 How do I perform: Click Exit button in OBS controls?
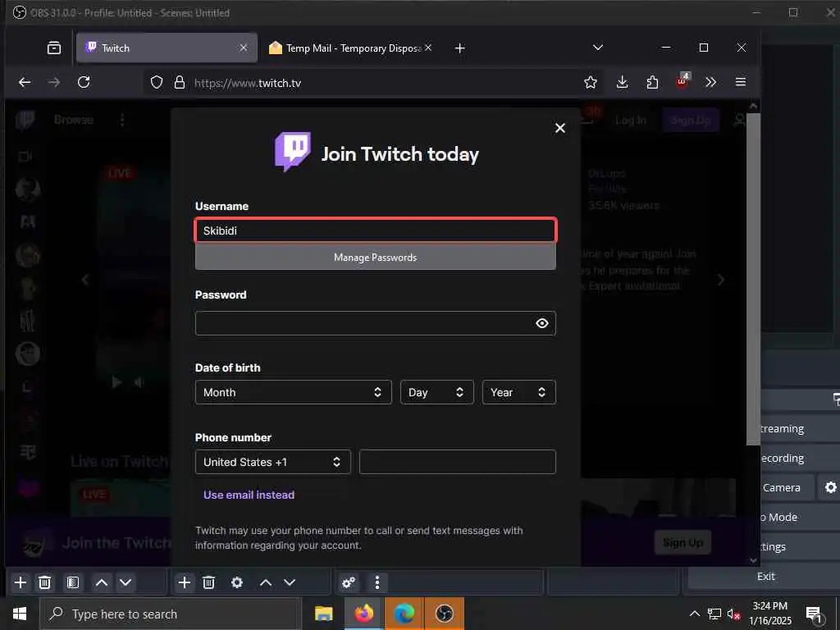point(766,577)
